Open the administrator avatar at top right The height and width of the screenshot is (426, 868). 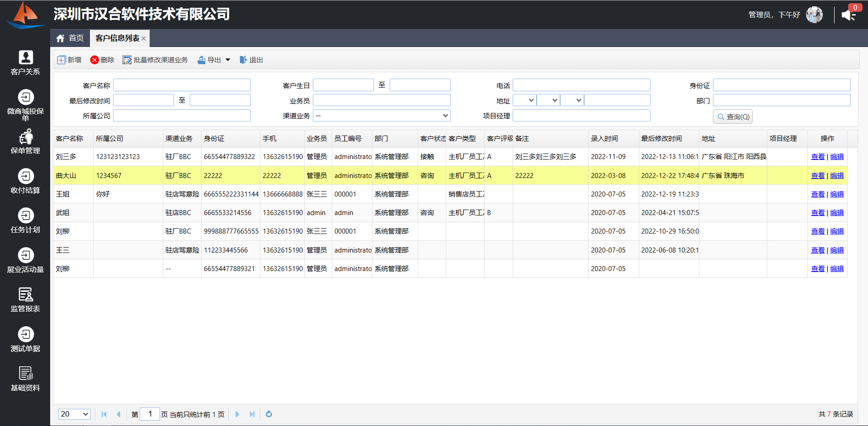click(x=814, y=15)
